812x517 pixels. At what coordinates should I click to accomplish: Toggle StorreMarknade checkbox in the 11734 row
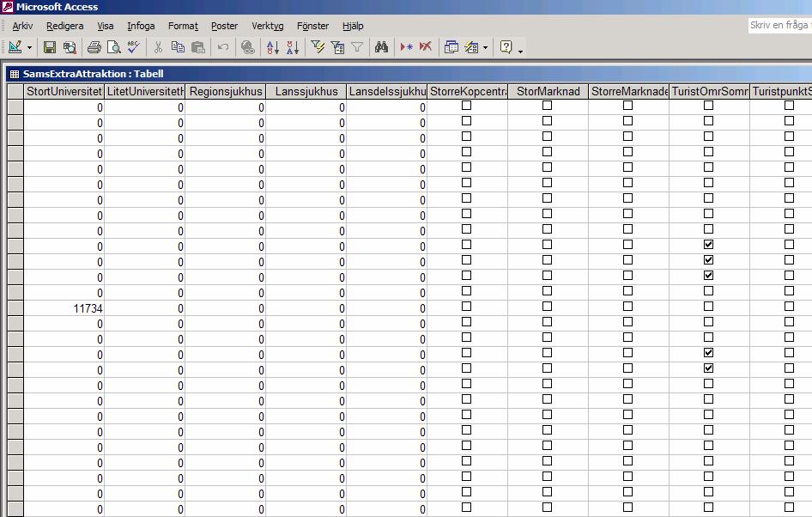(x=628, y=307)
